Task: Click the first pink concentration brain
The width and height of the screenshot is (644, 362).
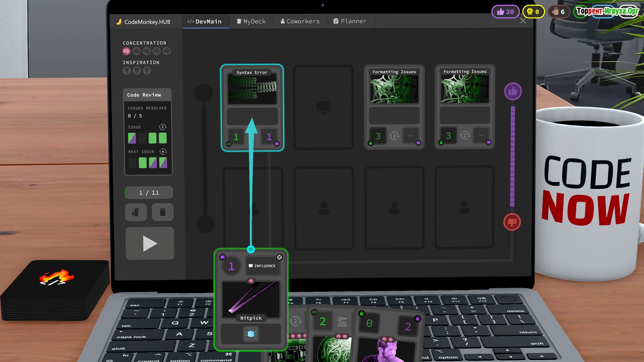Action: click(x=126, y=51)
